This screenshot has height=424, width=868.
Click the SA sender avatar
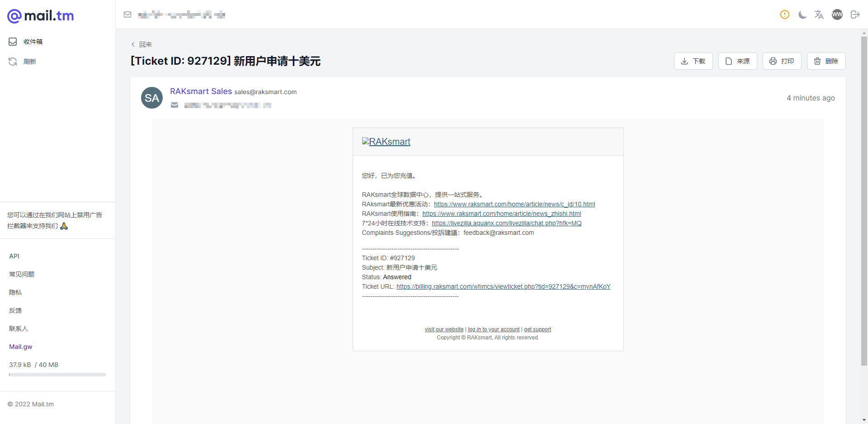[x=152, y=98]
